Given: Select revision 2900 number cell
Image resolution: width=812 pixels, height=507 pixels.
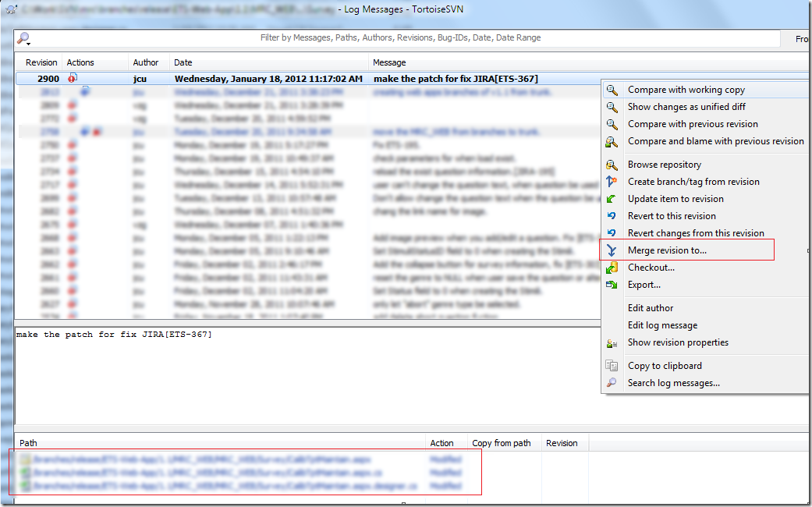Looking at the screenshot, I should (x=48, y=79).
